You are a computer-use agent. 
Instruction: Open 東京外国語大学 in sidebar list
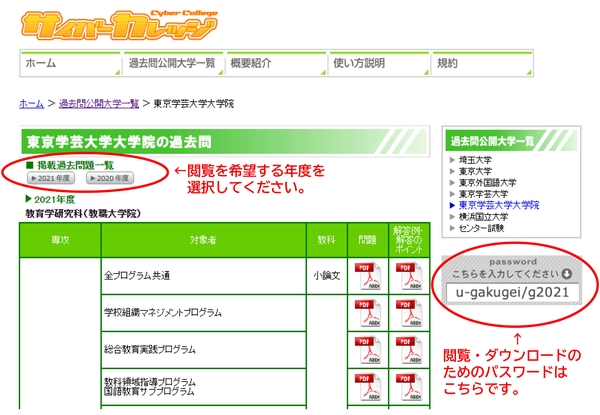pos(488,183)
